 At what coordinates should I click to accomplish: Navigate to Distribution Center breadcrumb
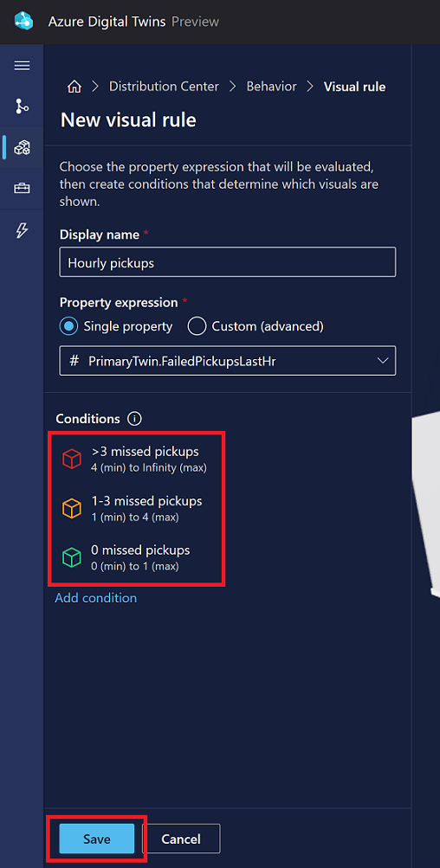point(164,87)
